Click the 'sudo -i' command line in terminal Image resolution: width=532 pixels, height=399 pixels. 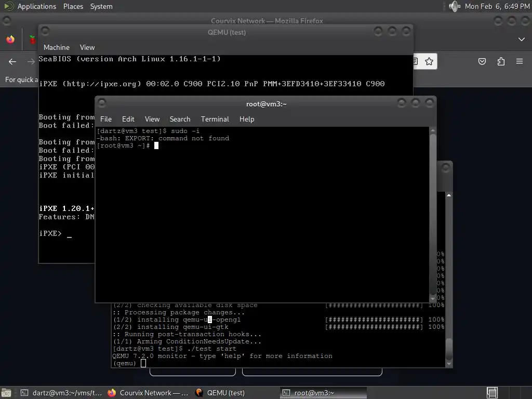coord(148,131)
